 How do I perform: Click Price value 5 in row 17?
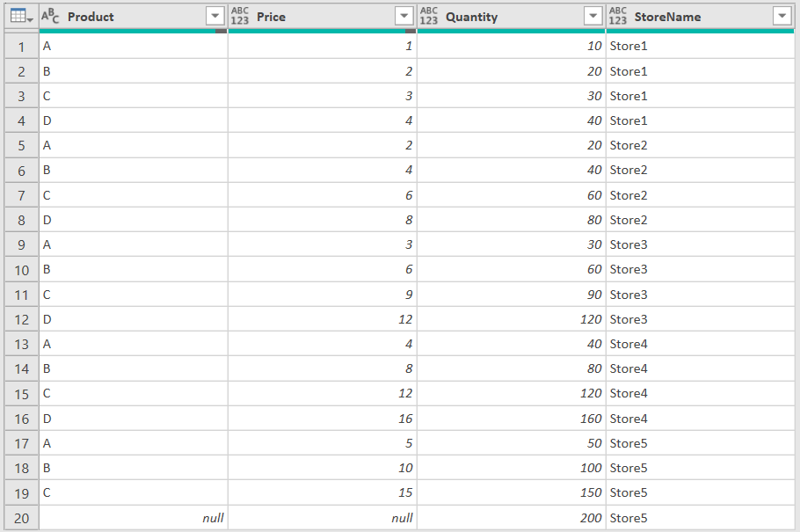pyautogui.click(x=323, y=443)
